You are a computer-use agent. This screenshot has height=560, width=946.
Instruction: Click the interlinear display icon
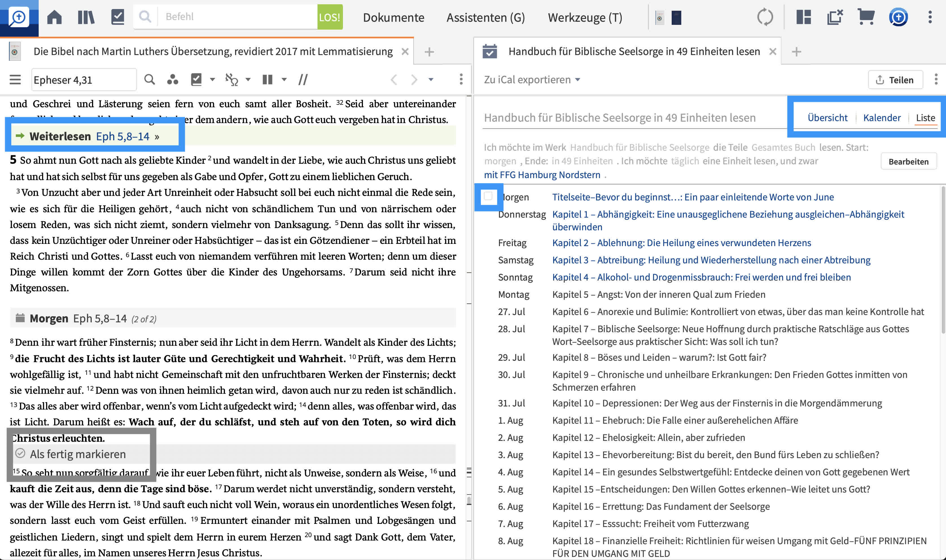[x=232, y=80]
